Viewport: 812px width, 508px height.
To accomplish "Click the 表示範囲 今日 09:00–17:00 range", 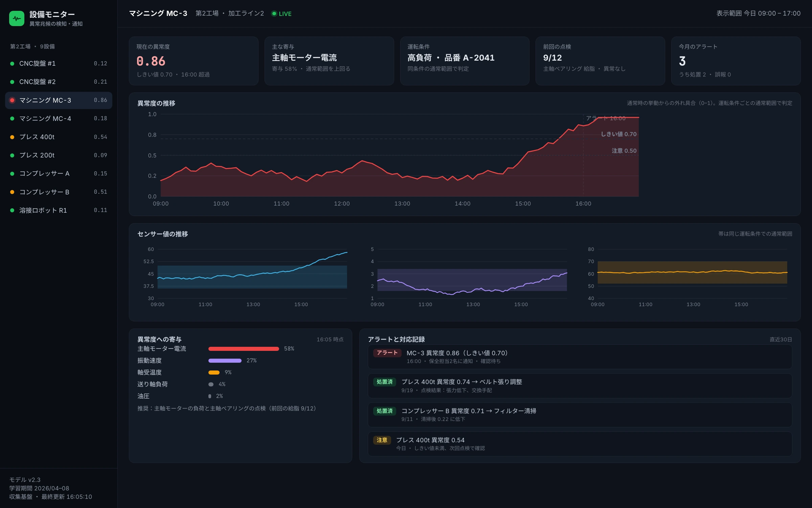I will (x=758, y=14).
